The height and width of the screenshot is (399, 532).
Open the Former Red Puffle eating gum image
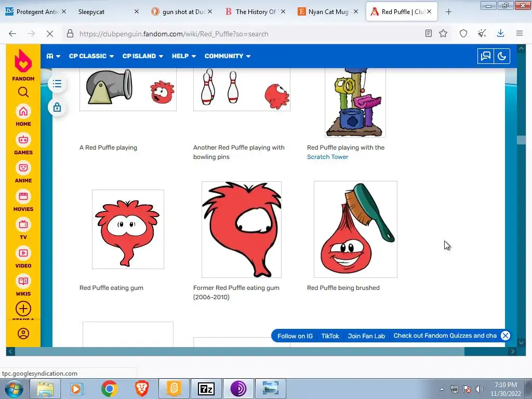[242, 229]
